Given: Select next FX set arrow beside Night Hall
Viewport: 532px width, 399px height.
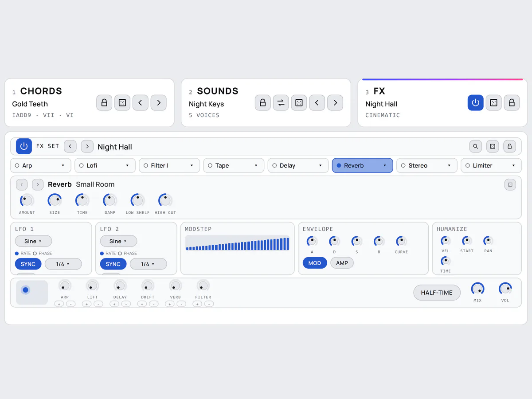Looking at the screenshot, I should click(87, 146).
